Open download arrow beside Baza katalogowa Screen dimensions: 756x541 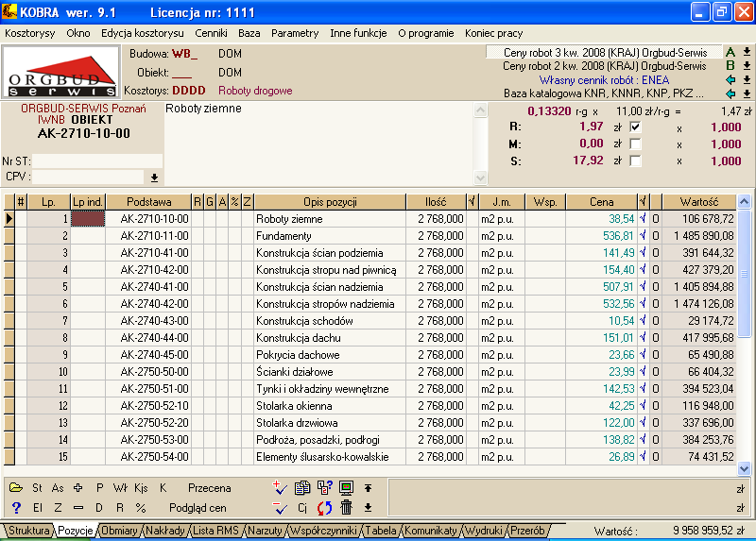coord(747,93)
